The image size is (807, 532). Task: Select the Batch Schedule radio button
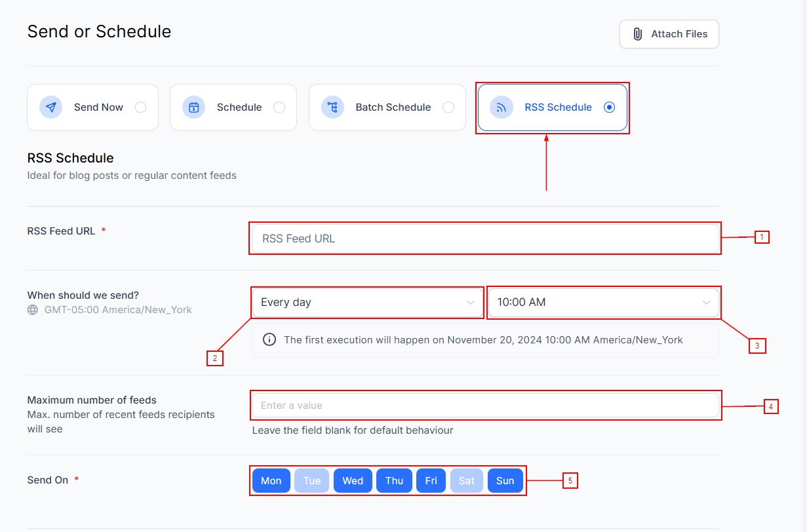(x=448, y=107)
